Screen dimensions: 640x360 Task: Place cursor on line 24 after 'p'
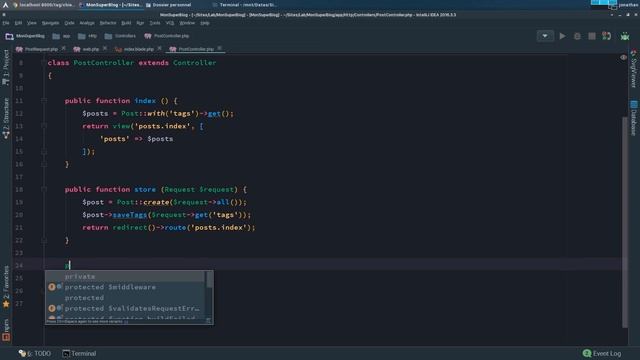(70, 265)
